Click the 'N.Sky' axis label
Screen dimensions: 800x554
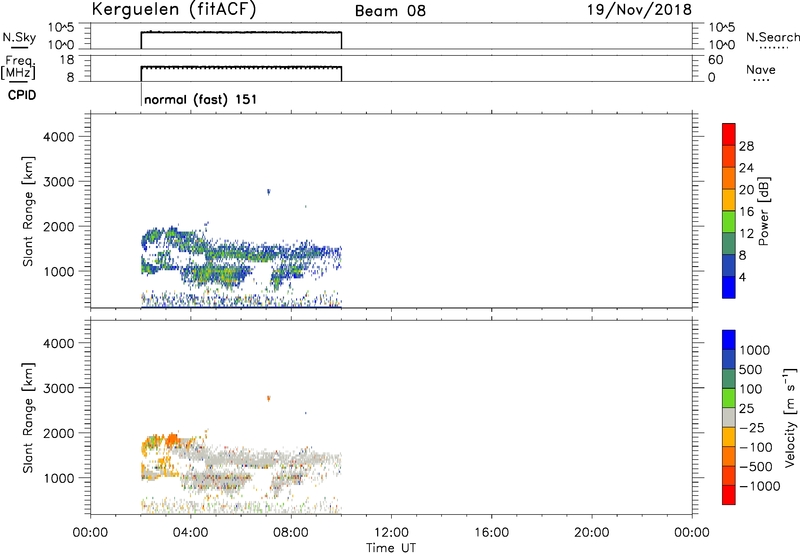[x=19, y=38]
